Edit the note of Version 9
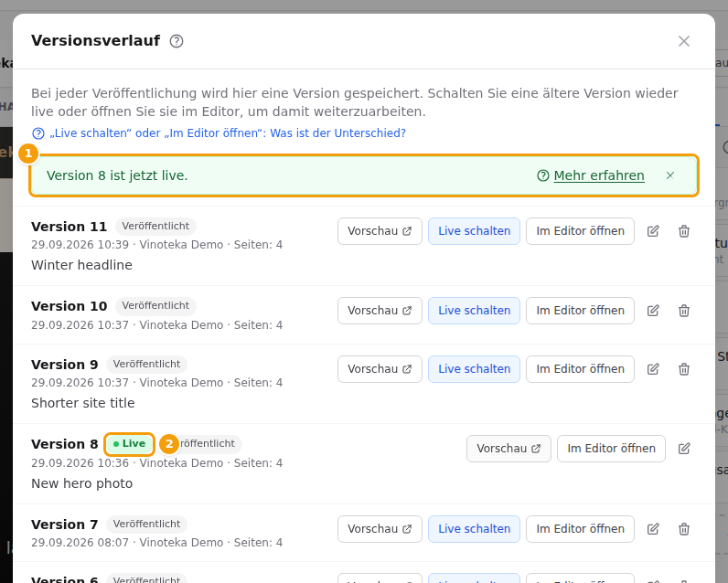 pyautogui.click(x=653, y=369)
